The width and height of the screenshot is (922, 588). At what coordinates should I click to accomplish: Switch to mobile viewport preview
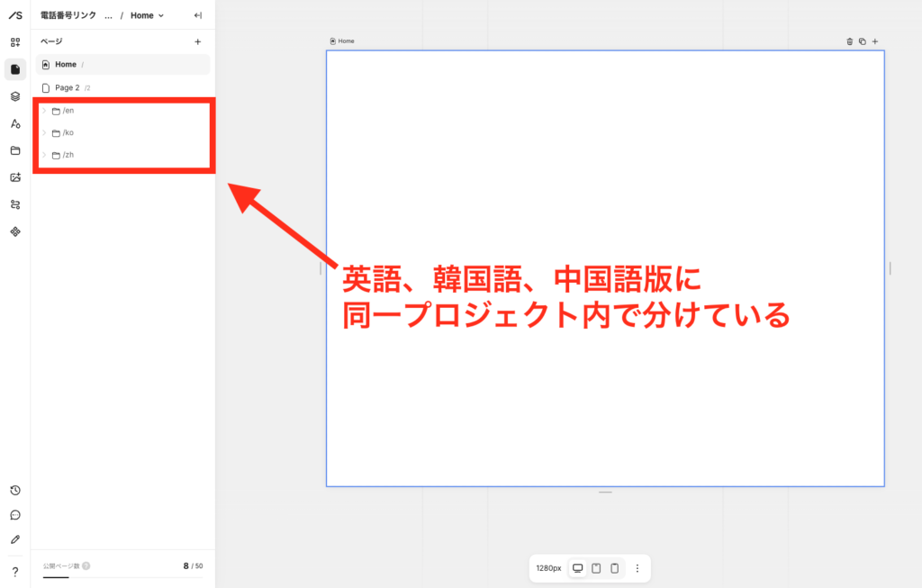(x=614, y=568)
